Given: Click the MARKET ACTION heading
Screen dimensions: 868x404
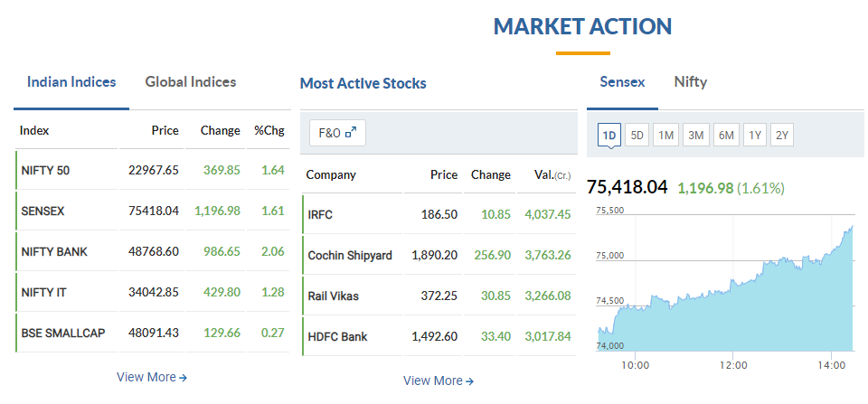Looking at the screenshot, I should click(583, 26).
